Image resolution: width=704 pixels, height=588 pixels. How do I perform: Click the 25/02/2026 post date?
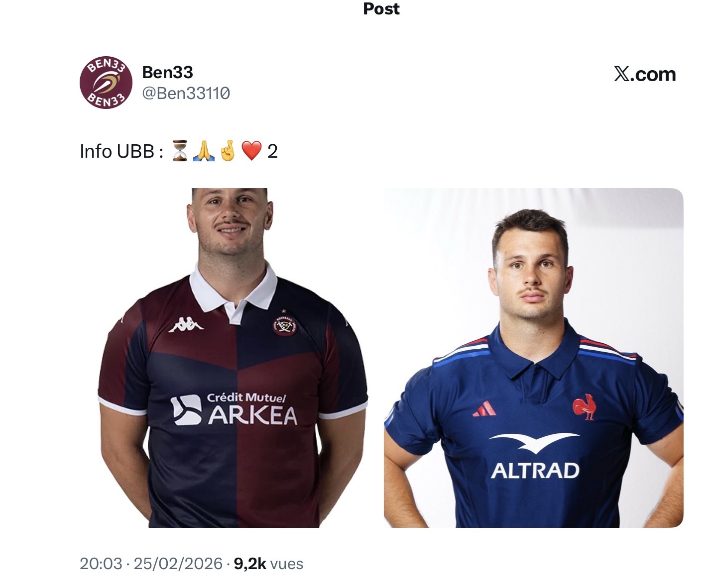(178, 564)
